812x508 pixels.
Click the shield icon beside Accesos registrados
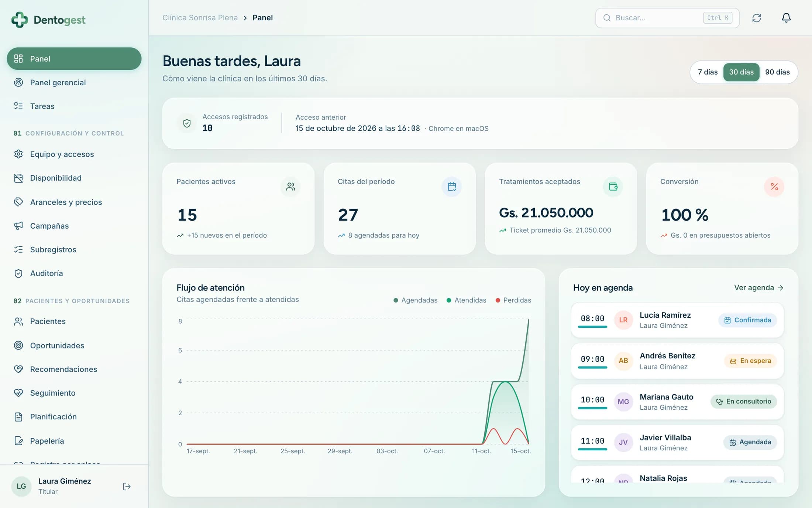point(187,123)
